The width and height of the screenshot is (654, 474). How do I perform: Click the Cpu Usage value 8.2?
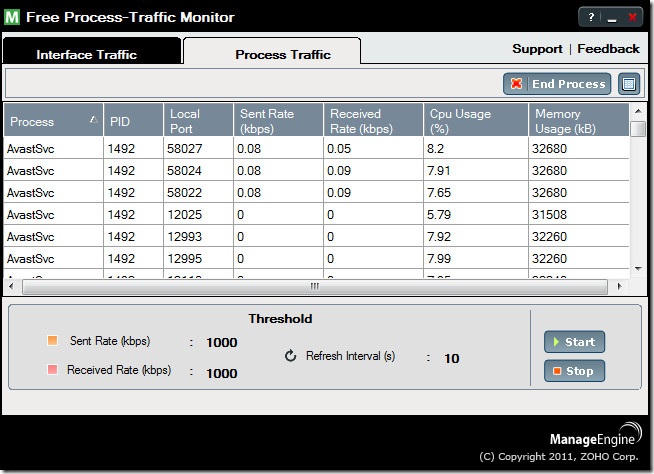click(x=435, y=149)
